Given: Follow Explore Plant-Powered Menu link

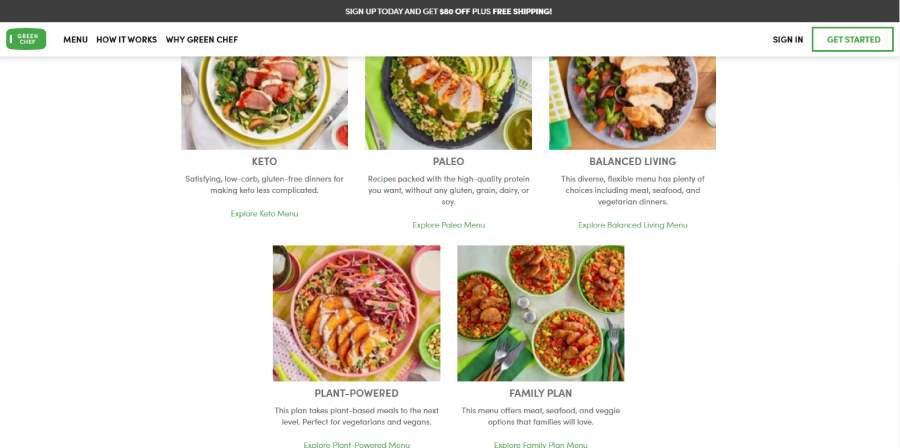Looking at the screenshot, I should click(x=356, y=445).
